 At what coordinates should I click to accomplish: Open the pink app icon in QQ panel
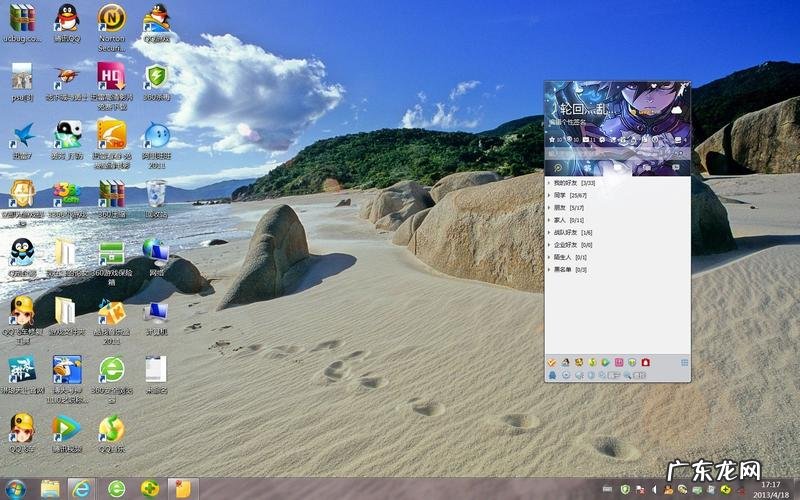tap(619, 362)
